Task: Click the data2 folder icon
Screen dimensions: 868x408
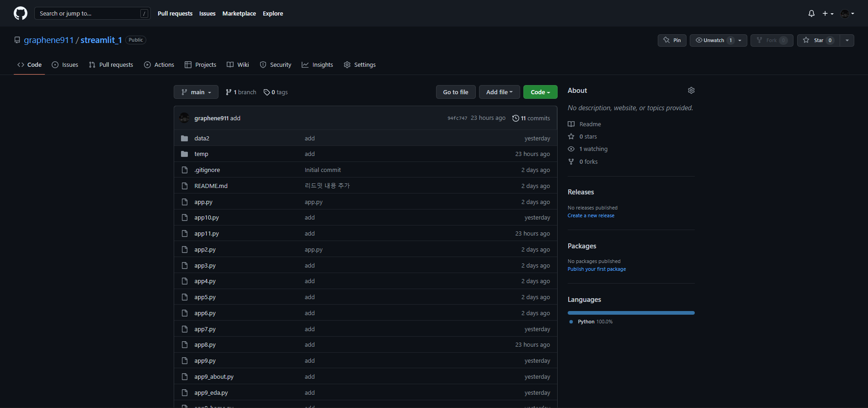Action: tap(185, 138)
